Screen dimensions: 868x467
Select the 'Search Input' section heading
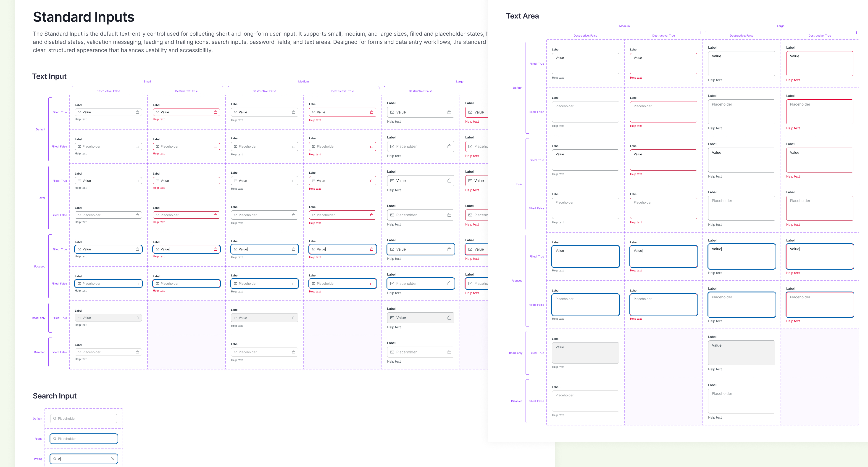(55, 396)
